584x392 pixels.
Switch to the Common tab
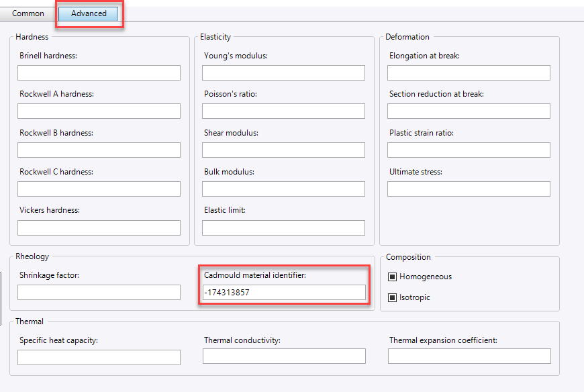point(28,13)
